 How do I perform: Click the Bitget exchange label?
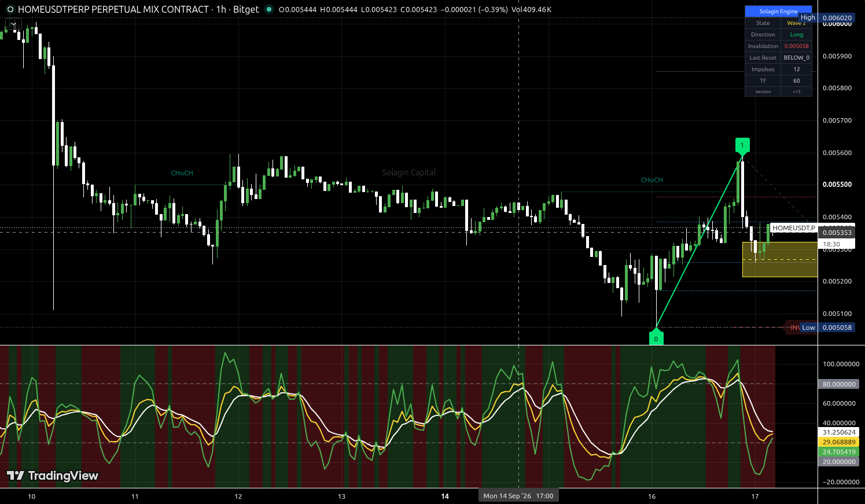[246, 9]
